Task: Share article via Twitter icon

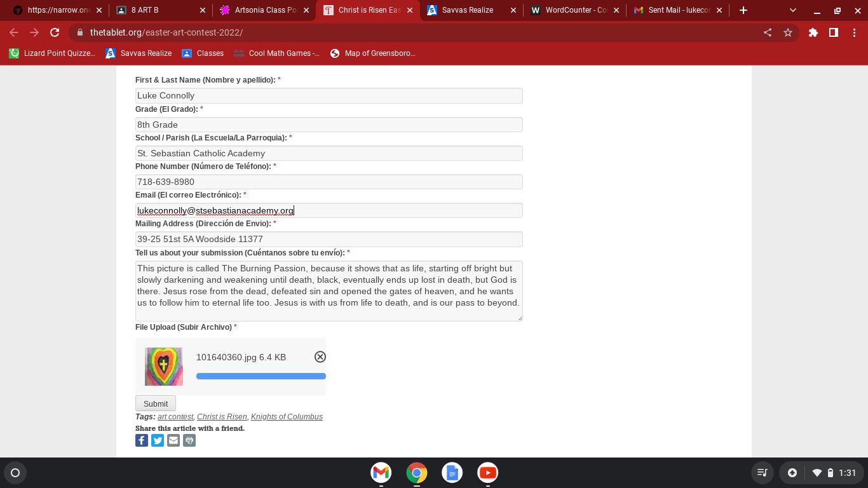Action: point(158,440)
